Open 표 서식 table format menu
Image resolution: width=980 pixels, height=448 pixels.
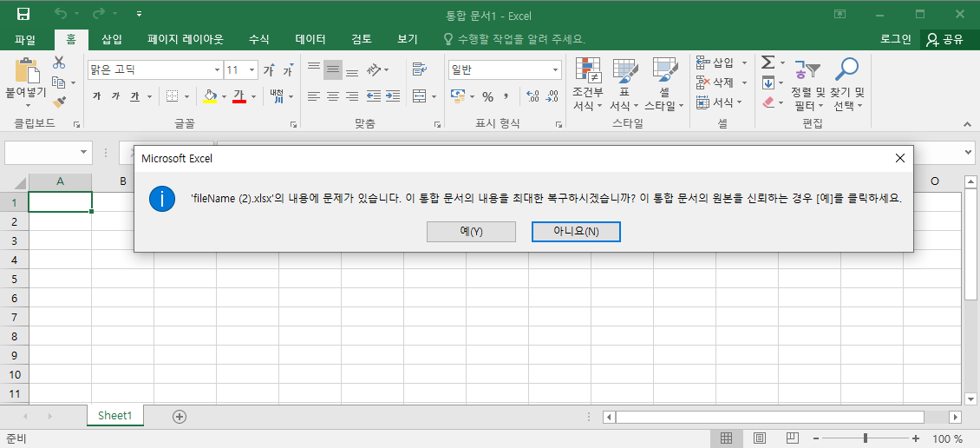624,84
